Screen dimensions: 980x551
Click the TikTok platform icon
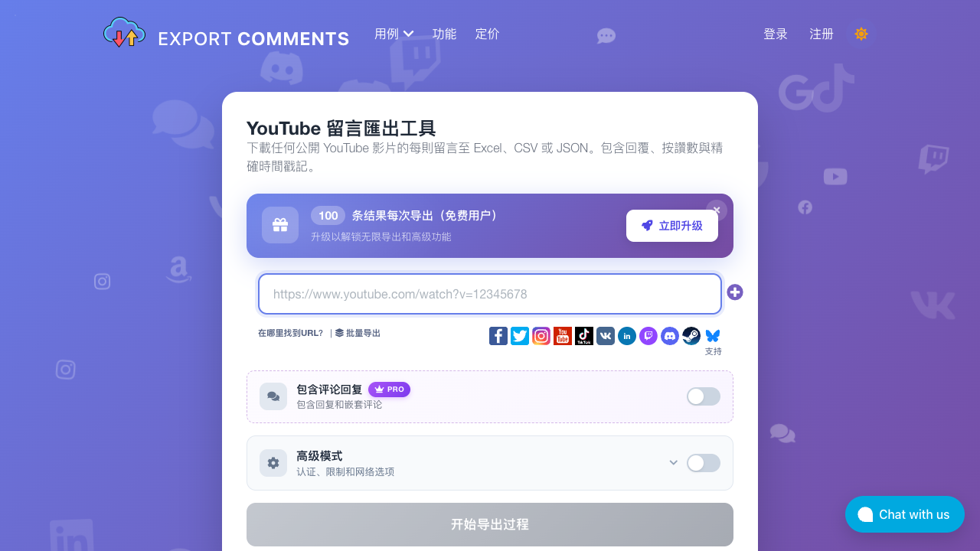tap(584, 336)
